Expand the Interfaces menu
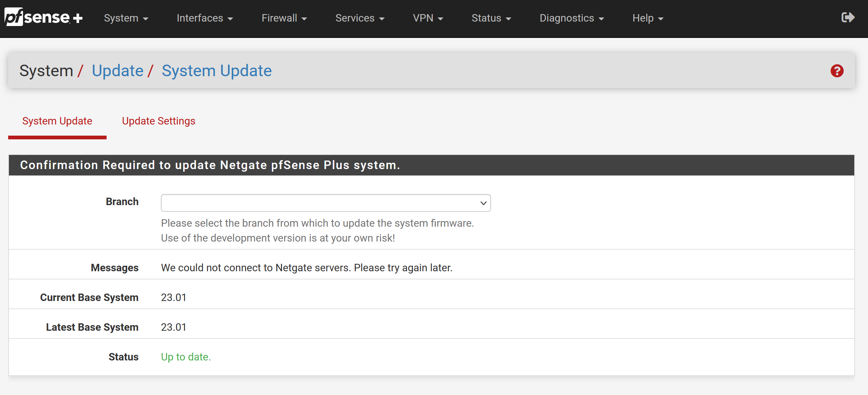868x395 pixels. point(205,18)
